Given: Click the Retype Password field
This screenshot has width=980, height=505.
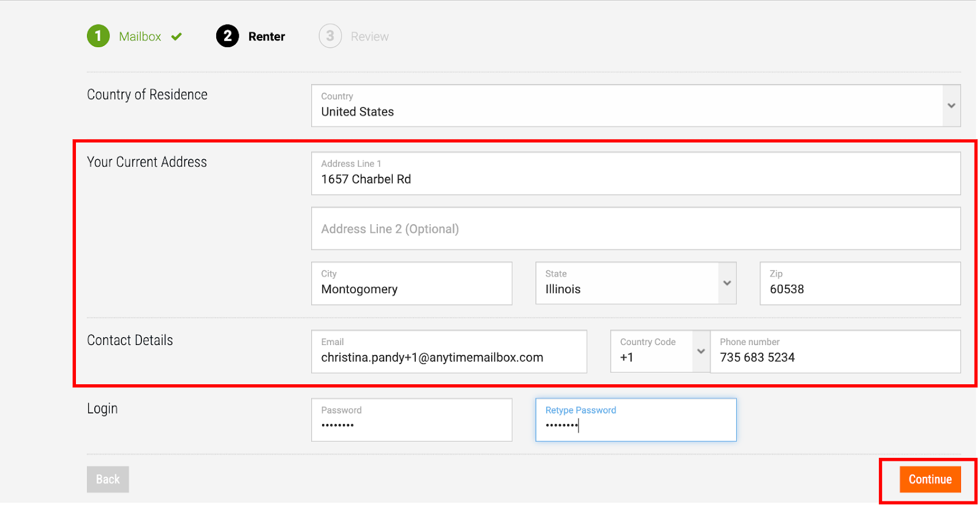Looking at the screenshot, I should [x=636, y=420].
